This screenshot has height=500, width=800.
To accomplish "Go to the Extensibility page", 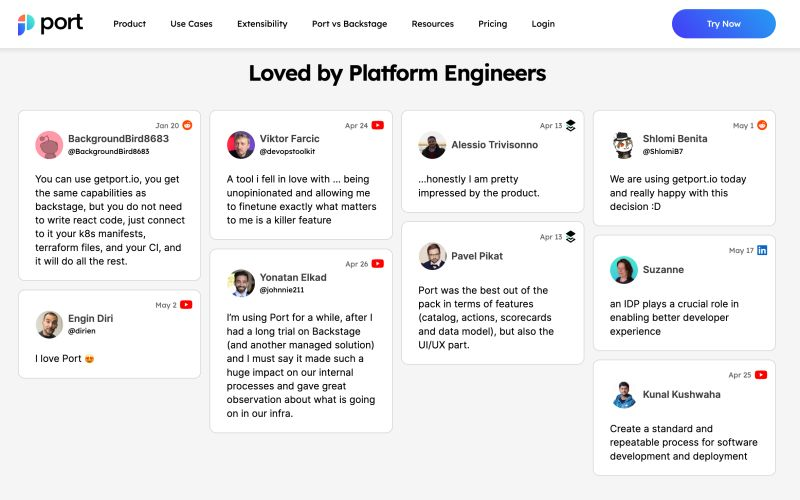I will pyautogui.click(x=262, y=24).
